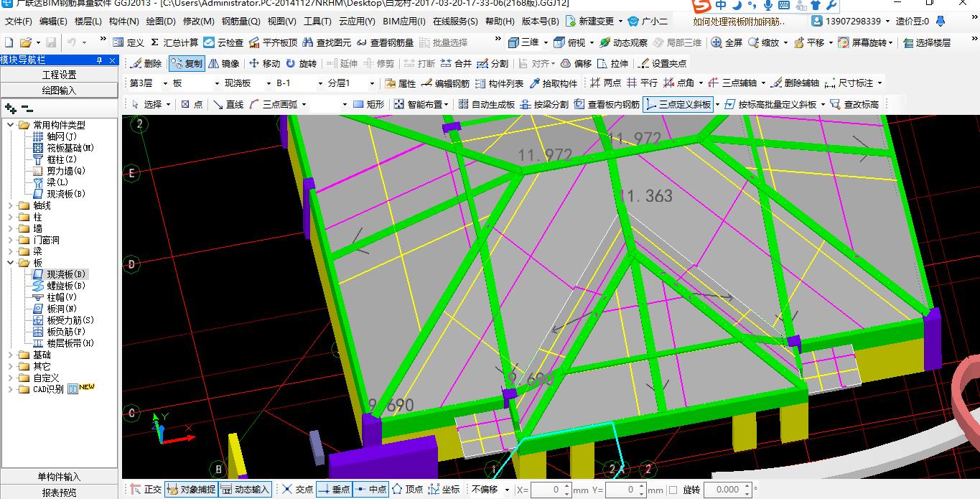Select the 删除 delete tool
The width and height of the screenshot is (980, 499).
point(146,63)
